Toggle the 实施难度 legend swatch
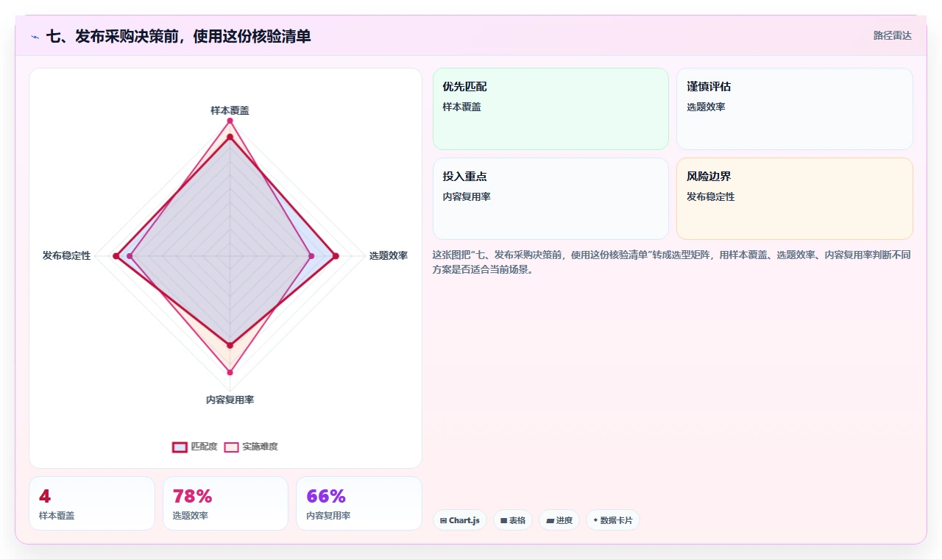Image resolution: width=942 pixels, height=560 pixels. (232, 447)
